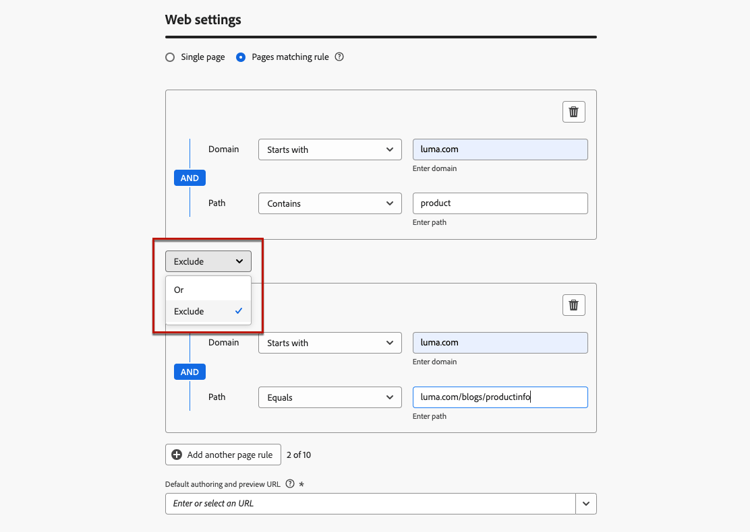
Task: Open the first Domain 'Starts with' dropdown
Action: 329,150
